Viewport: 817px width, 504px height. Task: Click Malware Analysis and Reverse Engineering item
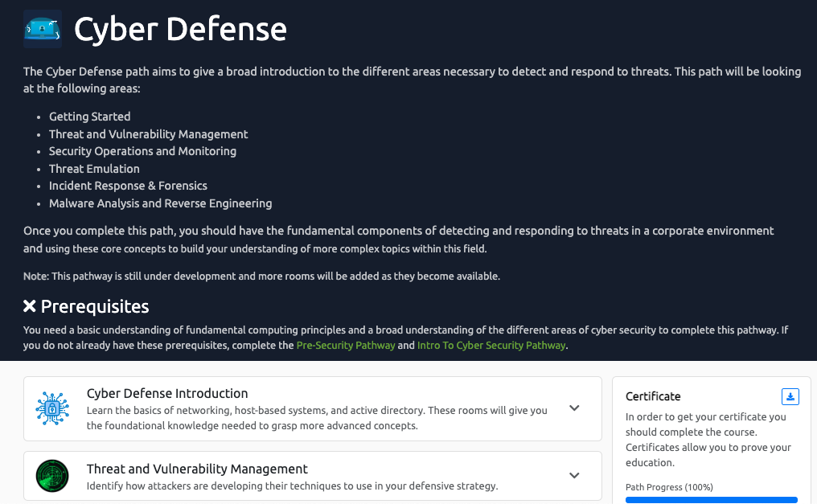pos(161,203)
